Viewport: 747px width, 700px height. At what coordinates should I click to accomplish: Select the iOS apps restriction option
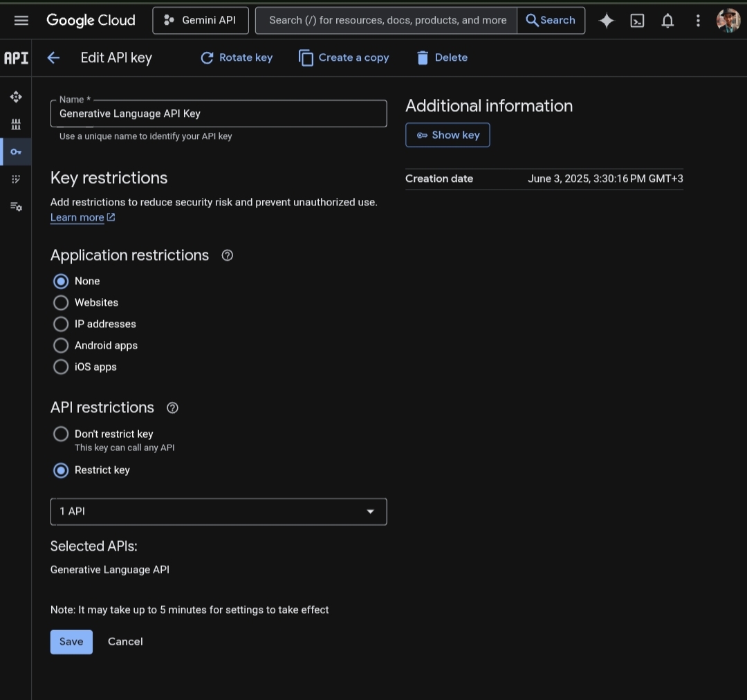point(61,367)
